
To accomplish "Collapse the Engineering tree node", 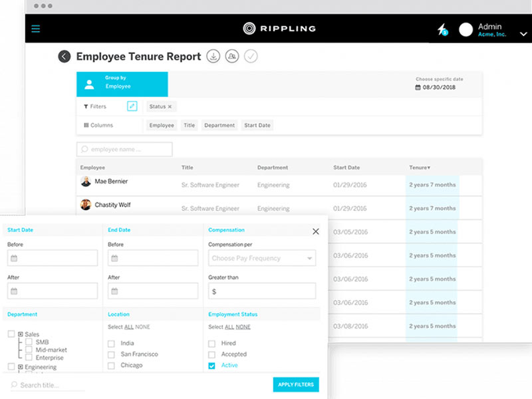I will point(21,367).
